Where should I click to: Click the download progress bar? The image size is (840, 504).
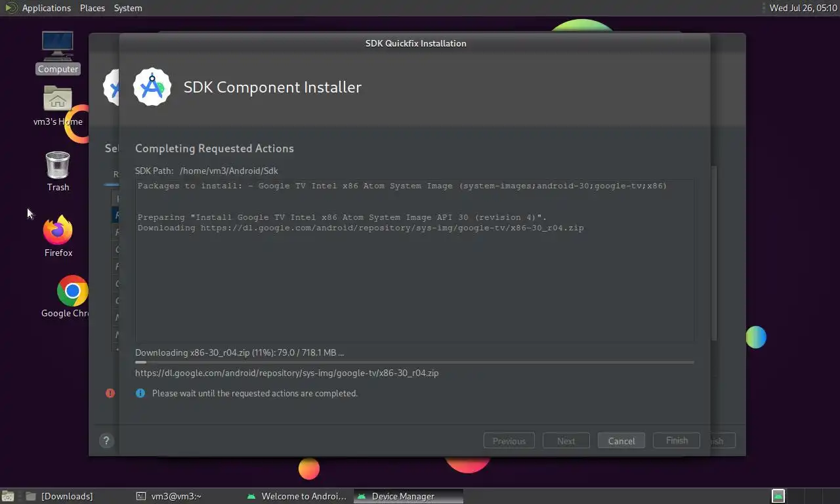click(x=415, y=362)
